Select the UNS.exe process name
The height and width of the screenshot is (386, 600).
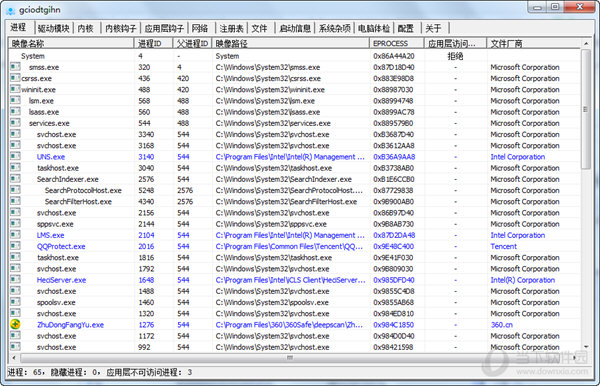(51, 157)
